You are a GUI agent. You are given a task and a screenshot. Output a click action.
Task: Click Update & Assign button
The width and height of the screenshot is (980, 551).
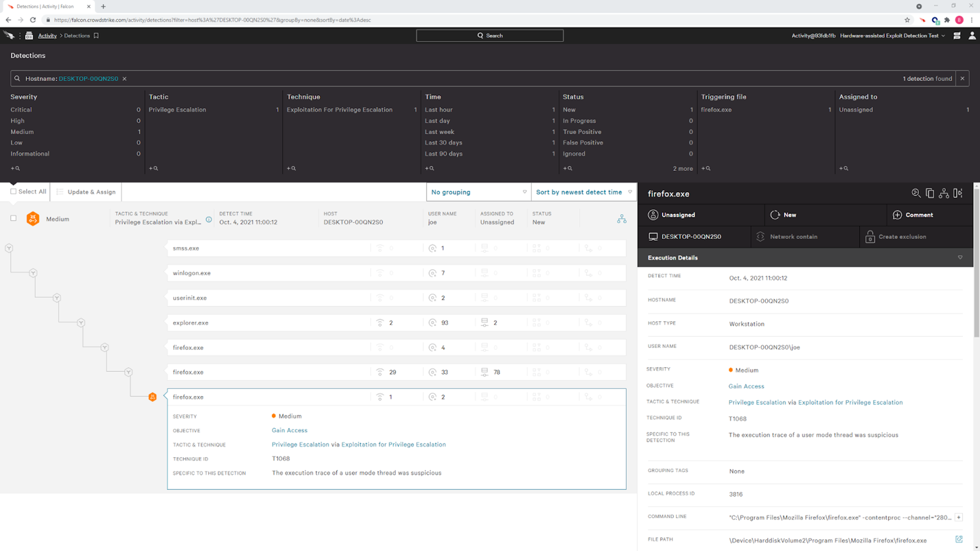86,192
